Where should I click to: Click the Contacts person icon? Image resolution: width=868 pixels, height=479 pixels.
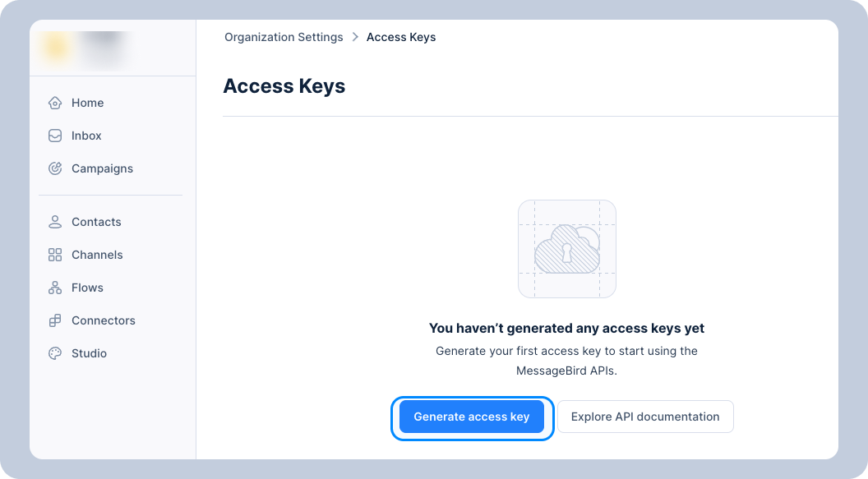point(55,222)
